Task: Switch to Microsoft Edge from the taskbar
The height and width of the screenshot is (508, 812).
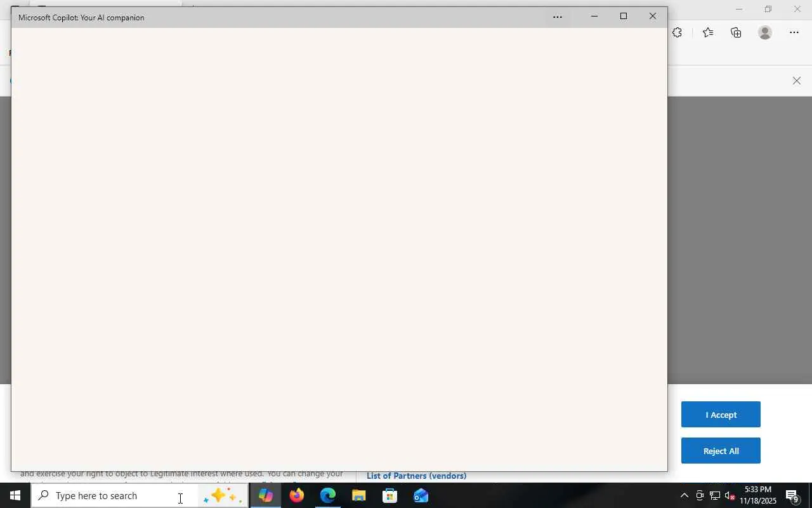Action: pos(327,495)
